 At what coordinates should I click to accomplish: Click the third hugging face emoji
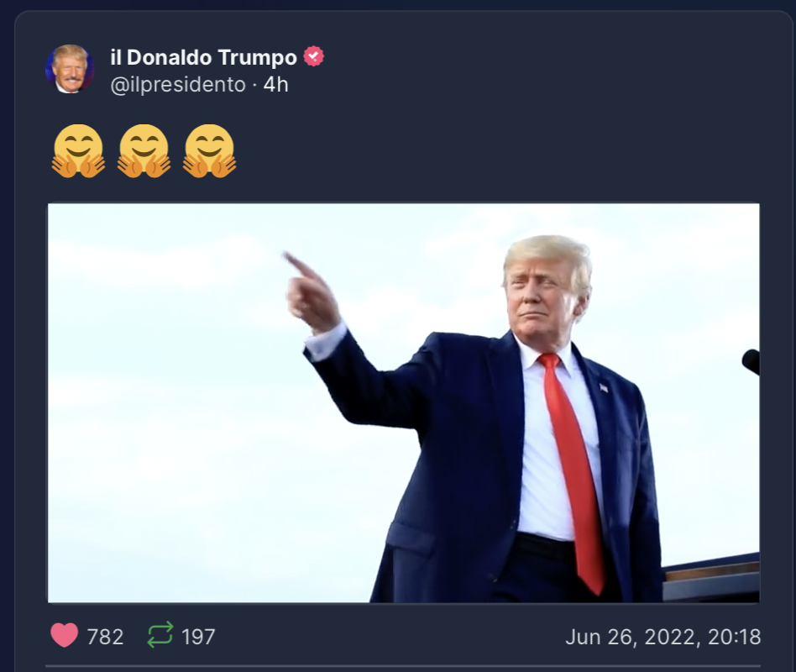[x=210, y=151]
